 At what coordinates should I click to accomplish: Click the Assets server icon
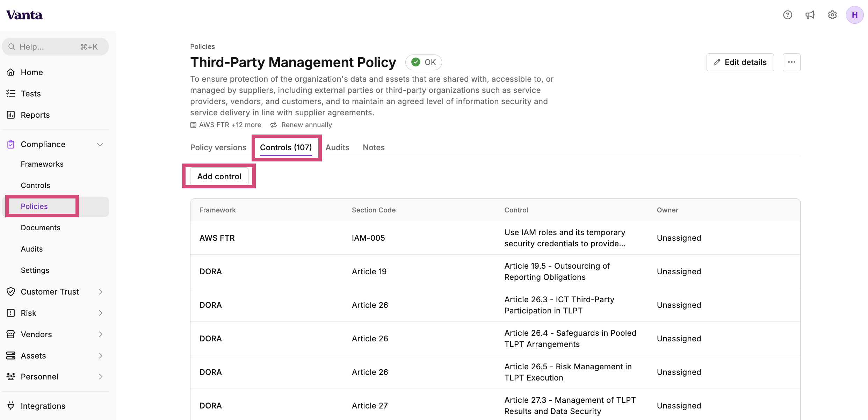pyautogui.click(x=11, y=356)
